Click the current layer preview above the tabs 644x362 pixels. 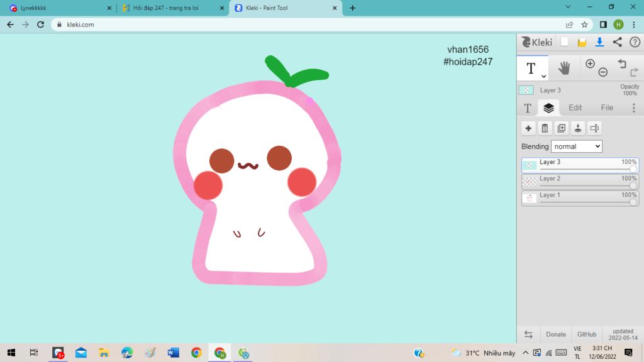coord(526,90)
